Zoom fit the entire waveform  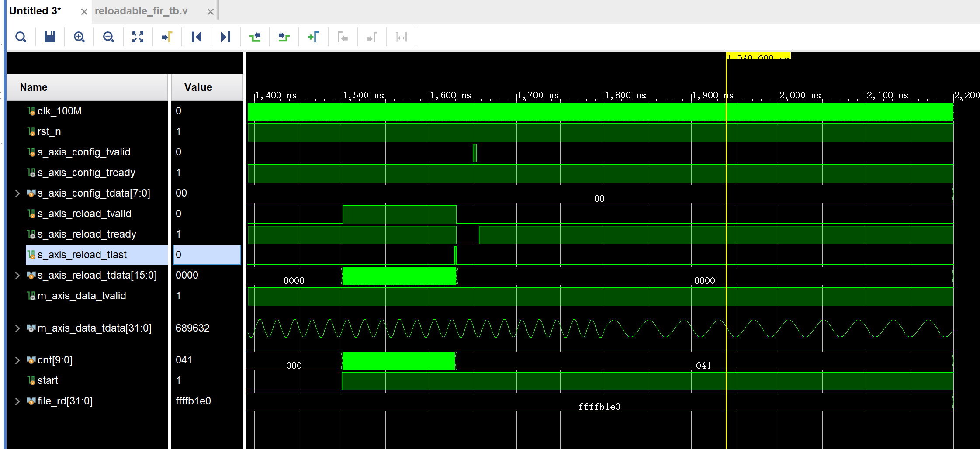click(x=138, y=37)
